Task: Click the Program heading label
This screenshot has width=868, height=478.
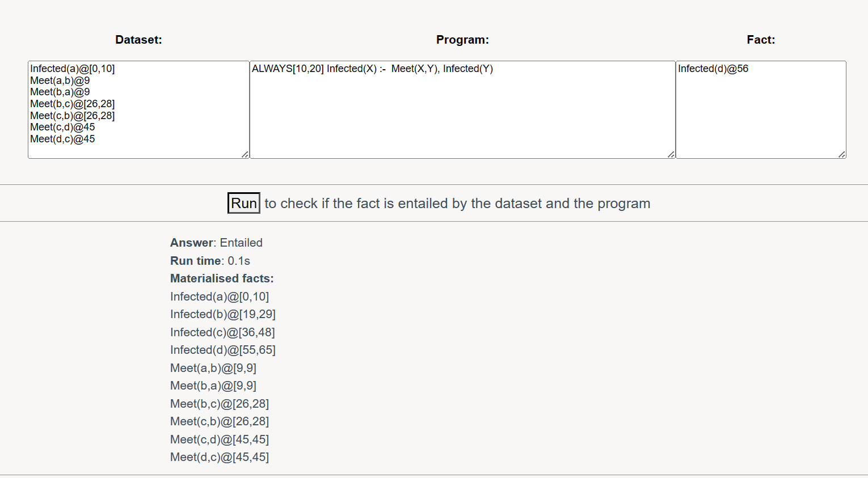Action: [x=462, y=40]
